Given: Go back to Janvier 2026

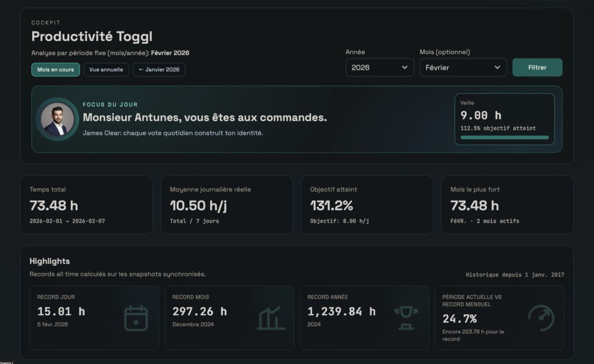Looking at the screenshot, I should pos(159,70).
